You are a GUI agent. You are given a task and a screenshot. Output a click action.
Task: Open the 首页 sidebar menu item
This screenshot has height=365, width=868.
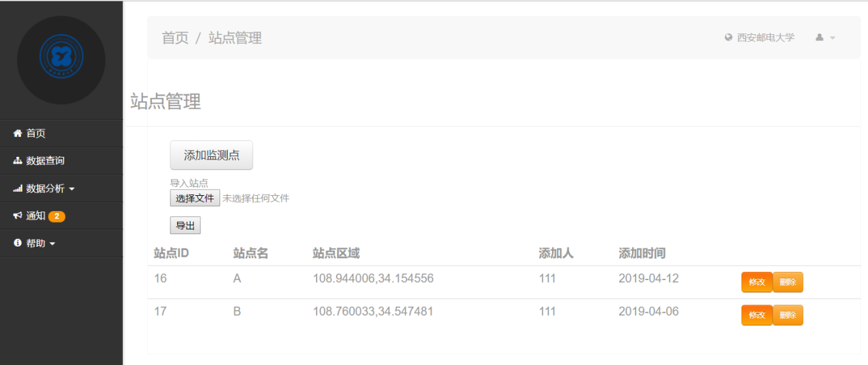[62, 134]
